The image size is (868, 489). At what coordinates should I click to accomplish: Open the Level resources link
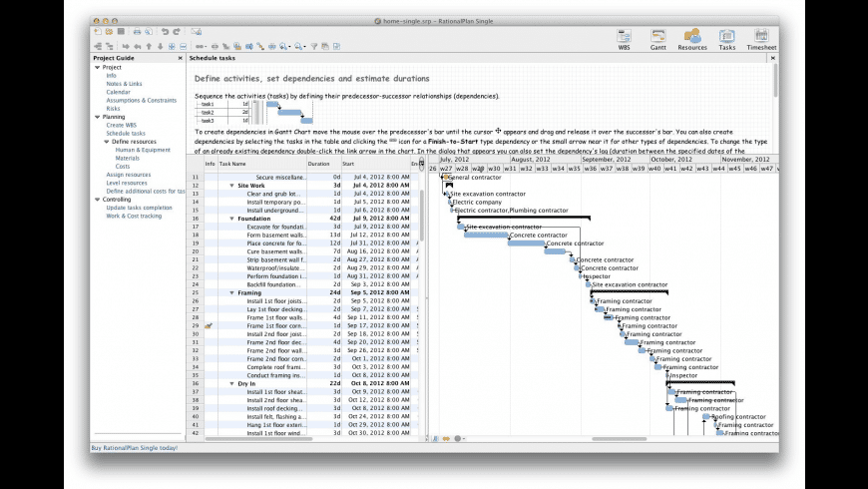127,184
